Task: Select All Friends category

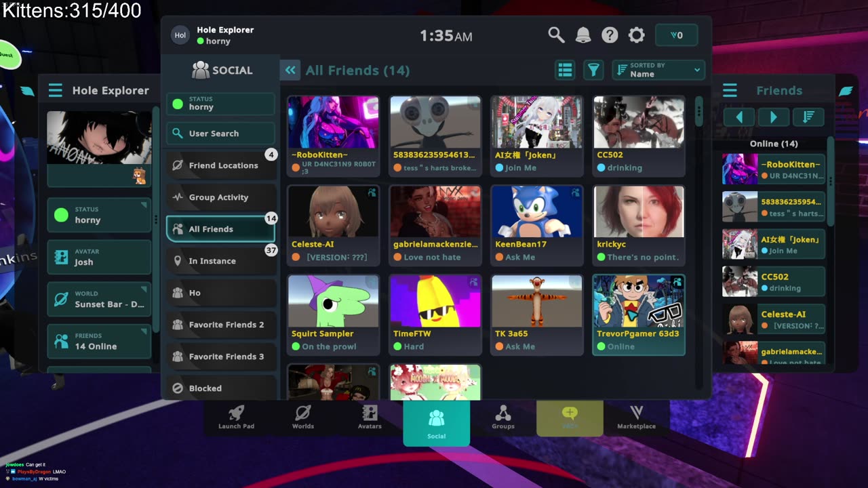Action: [221, 229]
